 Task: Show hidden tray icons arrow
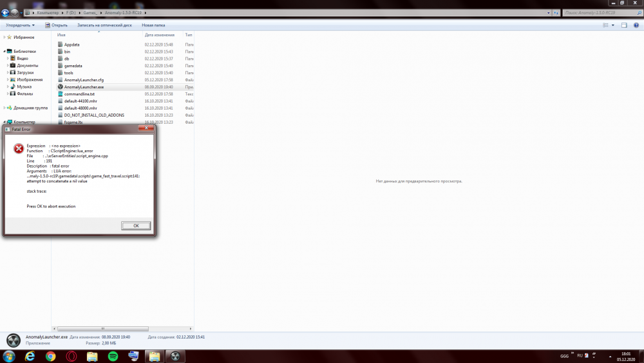tap(610, 357)
